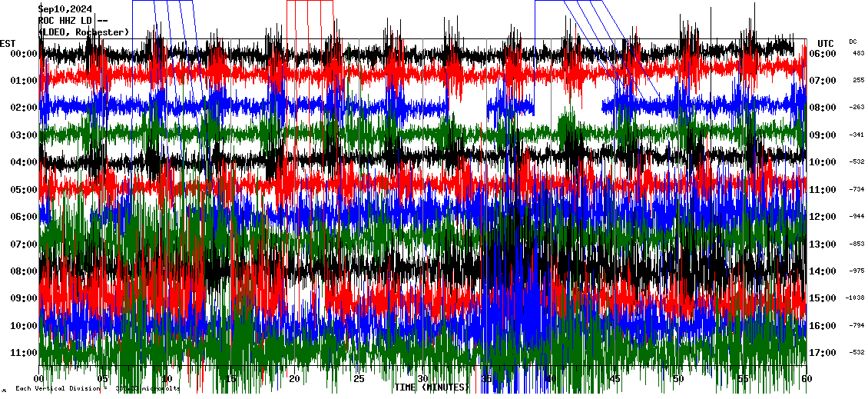
Task: Click the 55 minute tick label
Action: tap(742, 379)
